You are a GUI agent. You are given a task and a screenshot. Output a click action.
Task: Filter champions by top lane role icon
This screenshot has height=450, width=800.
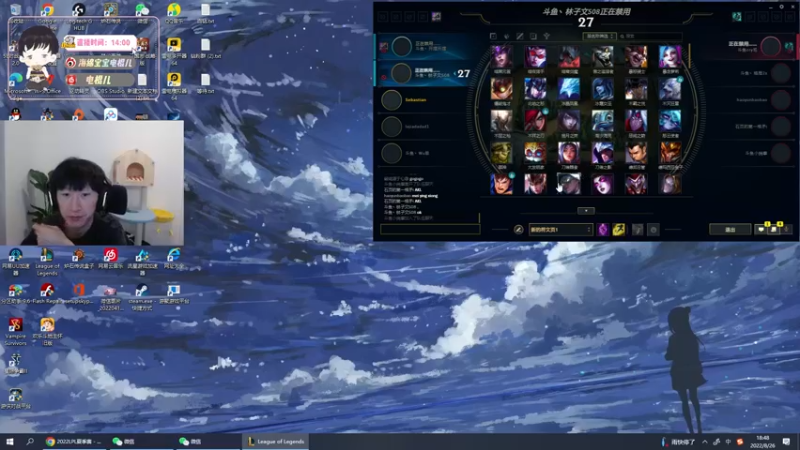(x=493, y=36)
